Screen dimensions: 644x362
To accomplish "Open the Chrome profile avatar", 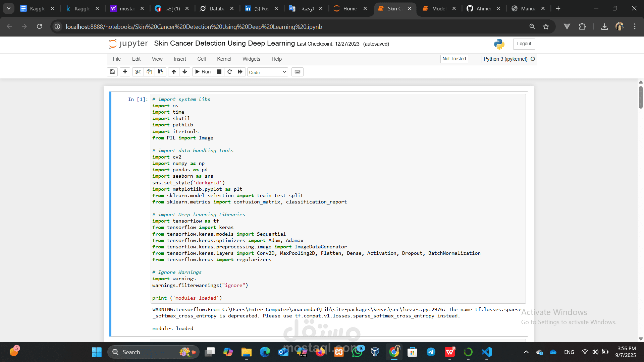I will pyautogui.click(x=620, y=26).
